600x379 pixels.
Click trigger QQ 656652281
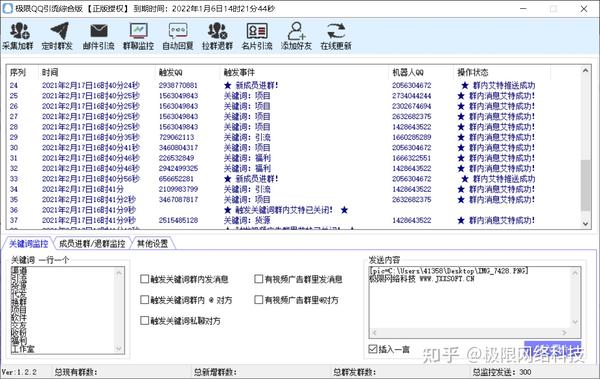pyautogui.click(x=176, y=178)
